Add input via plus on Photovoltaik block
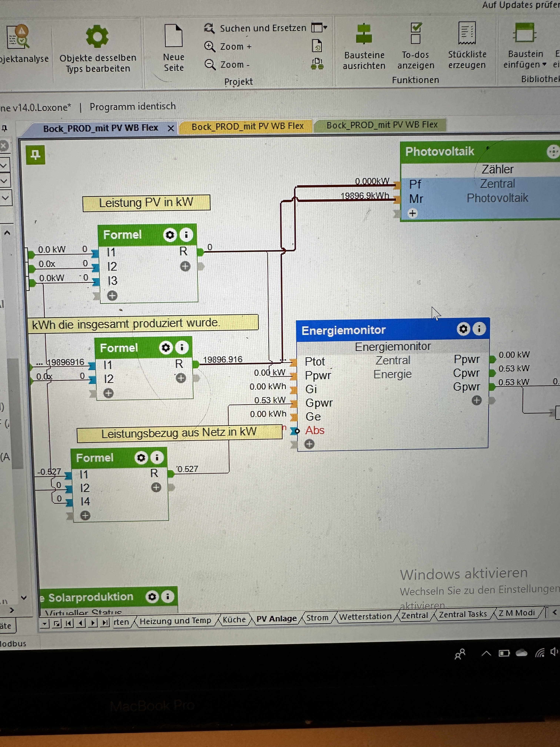This screenshot has height=747, width=560. coord(412,213)
